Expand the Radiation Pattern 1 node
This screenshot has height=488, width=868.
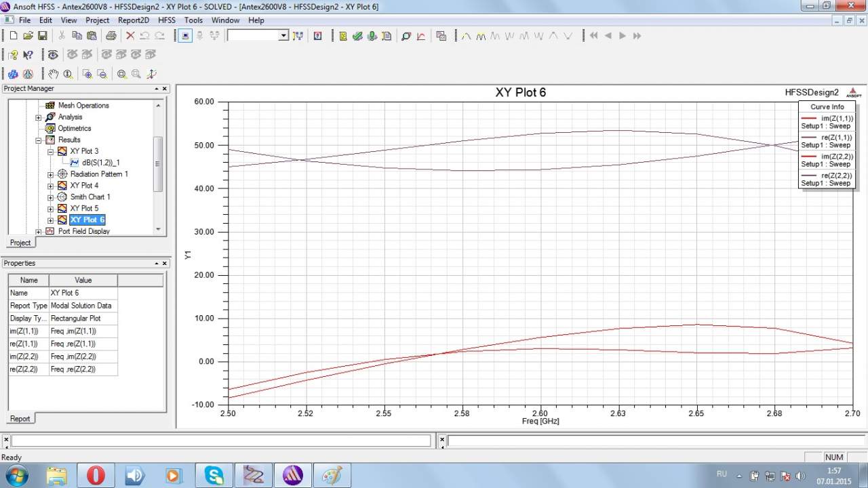click(50, 174)
